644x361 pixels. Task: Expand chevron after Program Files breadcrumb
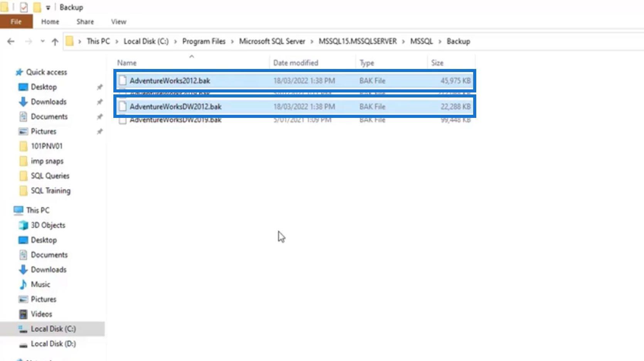232,42
